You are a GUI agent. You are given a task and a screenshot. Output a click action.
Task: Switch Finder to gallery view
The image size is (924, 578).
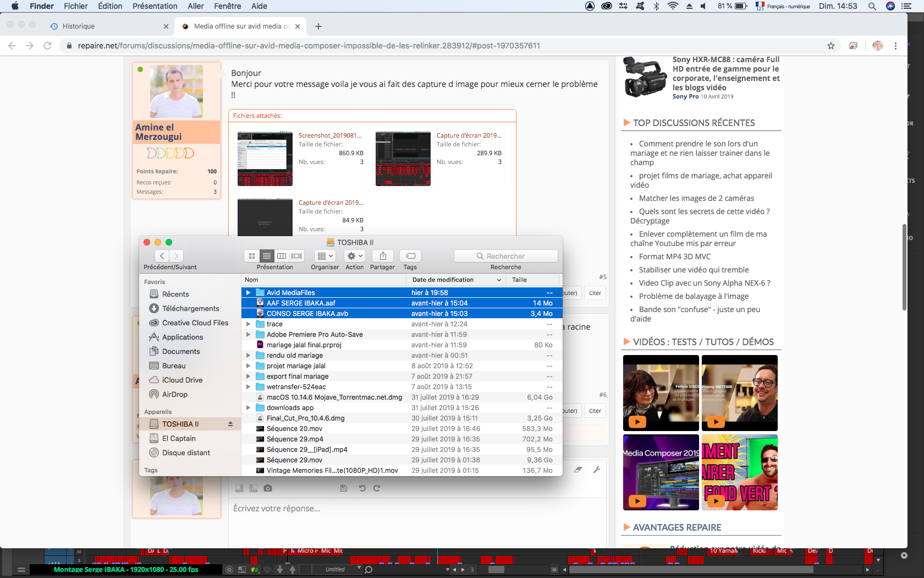tap(297, 256)
